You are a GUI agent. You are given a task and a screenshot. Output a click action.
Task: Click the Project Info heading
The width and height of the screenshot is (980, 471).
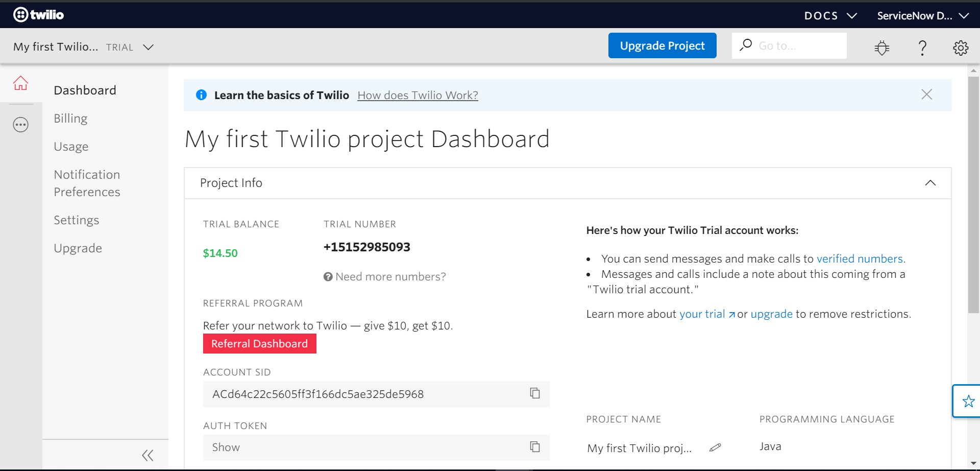[x=231, y=183]
